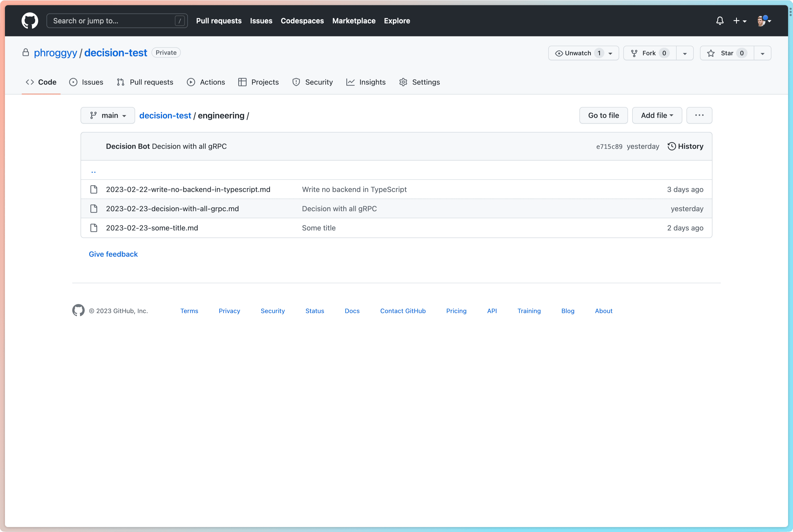Open the Status footer link
This screenshot has width=793, height=532.
315,311
